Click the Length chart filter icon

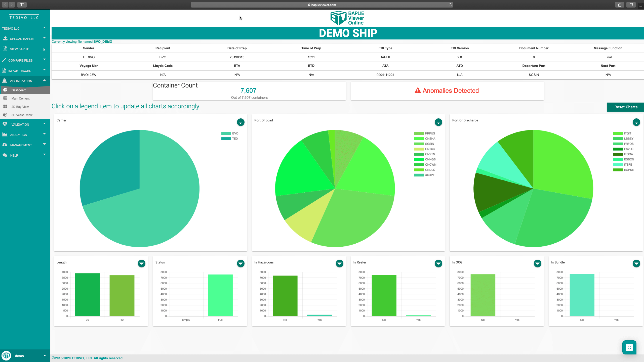[142, 263]
